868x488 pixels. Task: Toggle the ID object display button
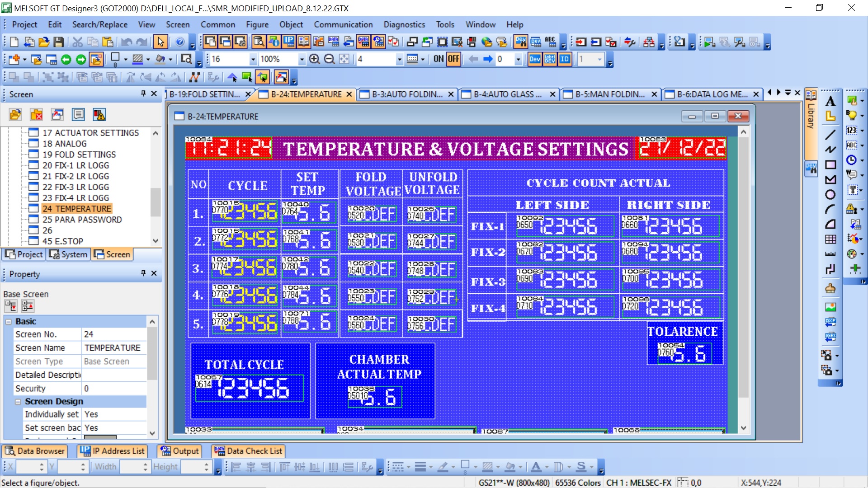tap(565, 59)
